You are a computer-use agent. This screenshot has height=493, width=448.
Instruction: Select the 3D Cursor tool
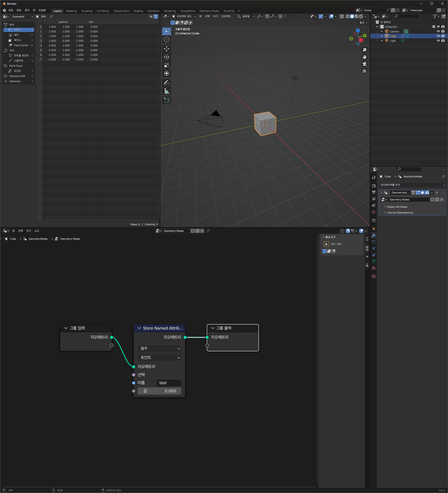[x=166, y=40]
